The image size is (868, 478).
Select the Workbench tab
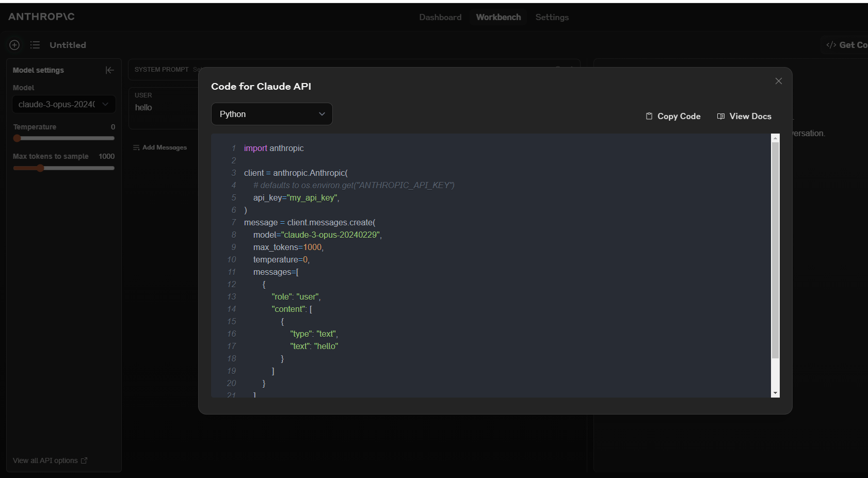[499, 17]
